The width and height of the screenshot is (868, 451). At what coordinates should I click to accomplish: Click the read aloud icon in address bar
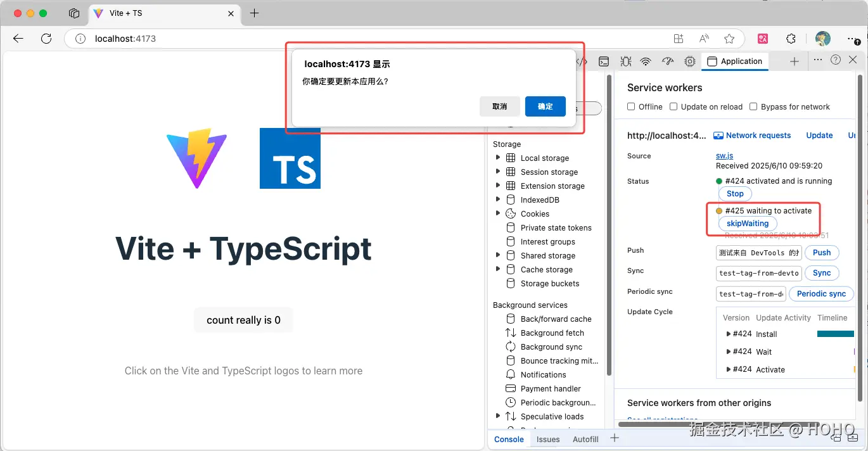(x=704, y=39)
